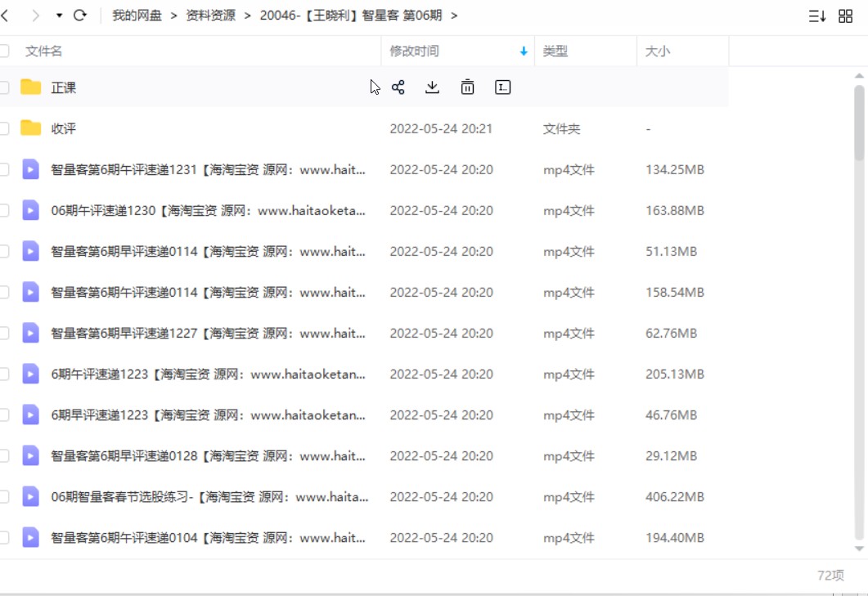Click video icon of 早评速递0128

point(30,456)
